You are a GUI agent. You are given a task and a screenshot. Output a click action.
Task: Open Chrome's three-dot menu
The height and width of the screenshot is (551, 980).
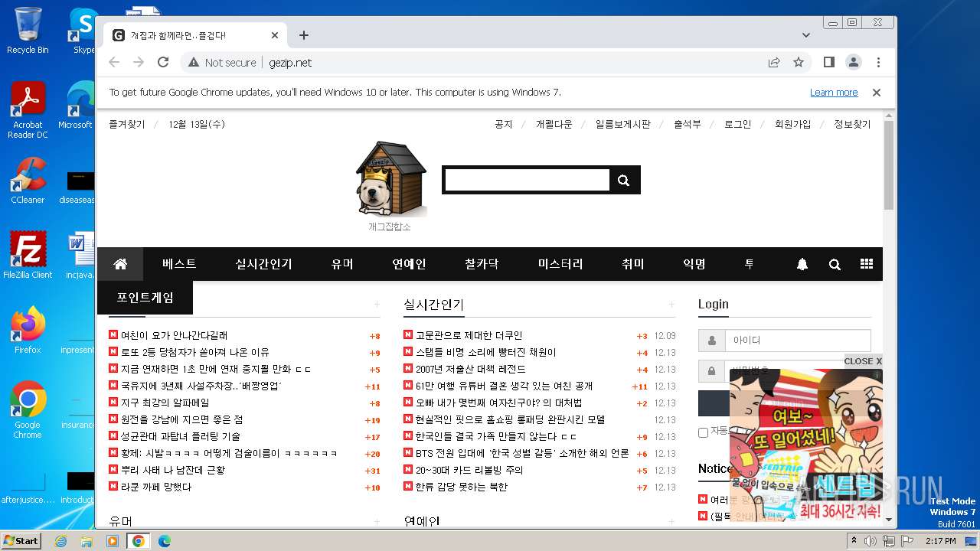pos(878,62)
